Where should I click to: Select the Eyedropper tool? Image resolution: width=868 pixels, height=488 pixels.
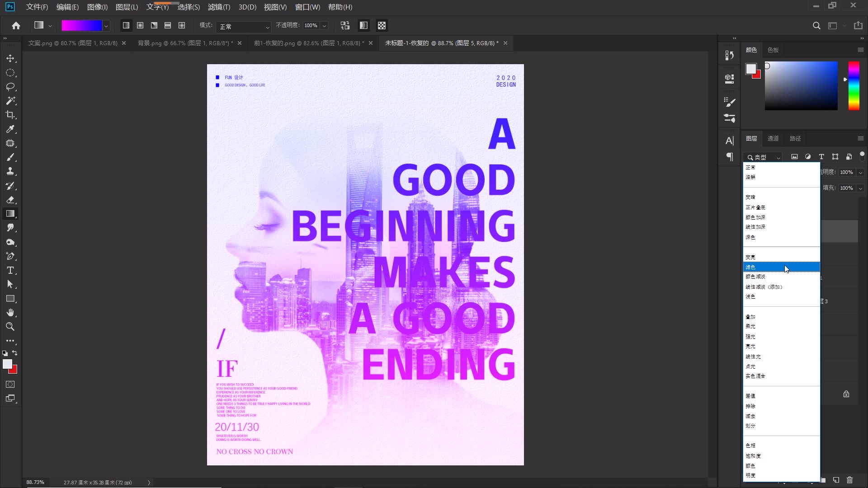10,129
